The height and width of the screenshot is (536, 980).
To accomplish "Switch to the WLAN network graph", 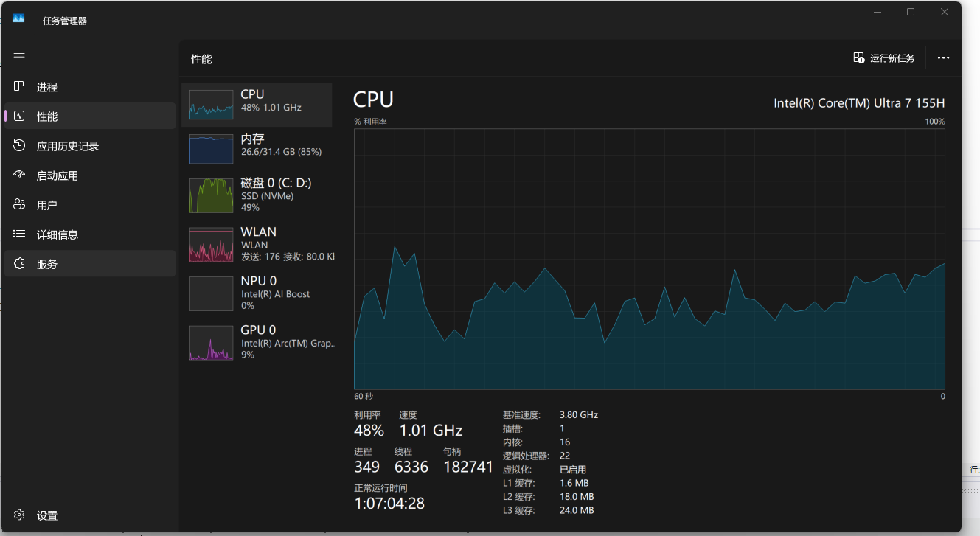I will tap(210, 244).
